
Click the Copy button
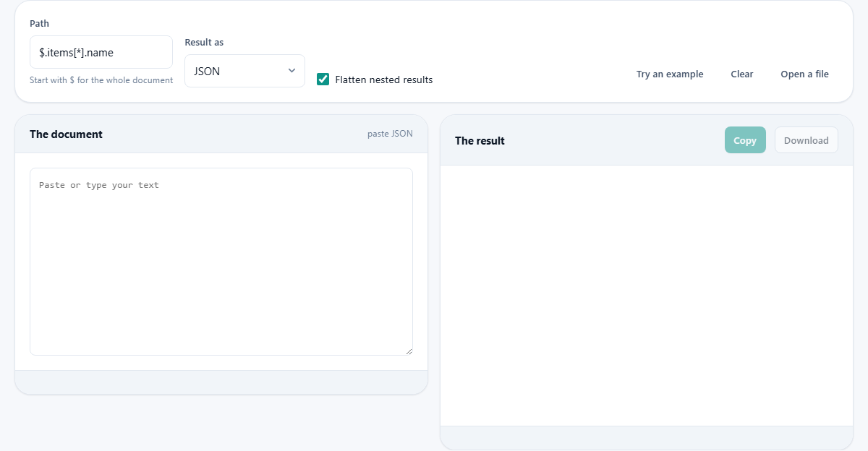point(745,140)
